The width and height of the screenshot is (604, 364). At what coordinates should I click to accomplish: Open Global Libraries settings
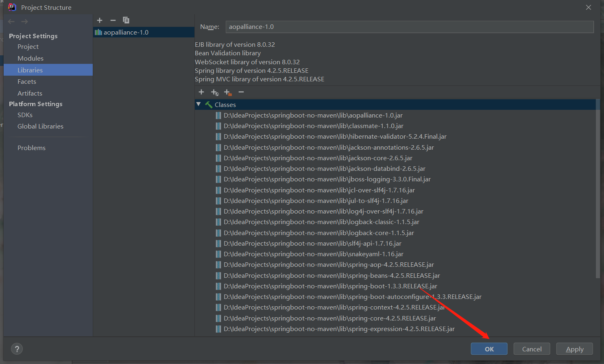pyautogui.click(x=40, y=126)
